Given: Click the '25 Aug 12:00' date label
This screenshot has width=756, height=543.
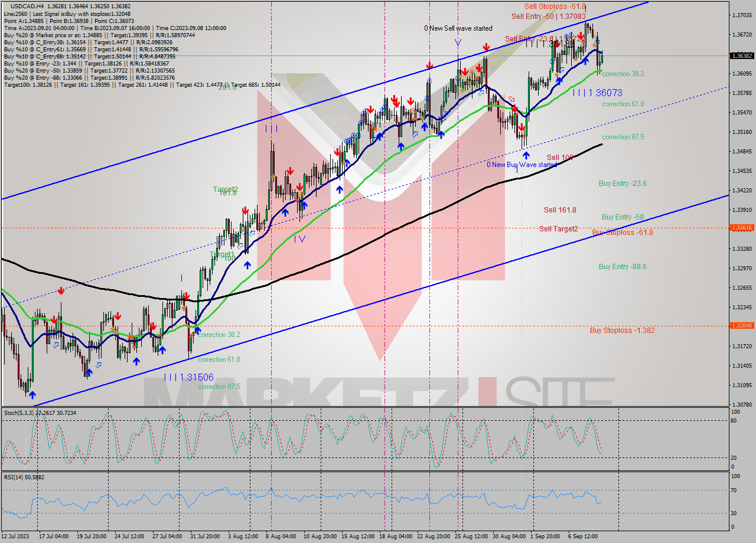Looking at the screenshot, I should tap(471, 536).
